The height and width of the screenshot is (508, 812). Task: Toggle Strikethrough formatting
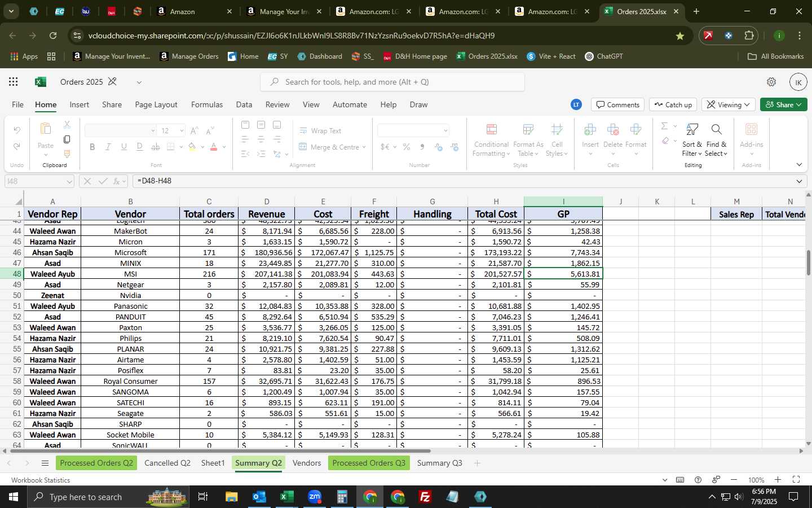(155, 147)
